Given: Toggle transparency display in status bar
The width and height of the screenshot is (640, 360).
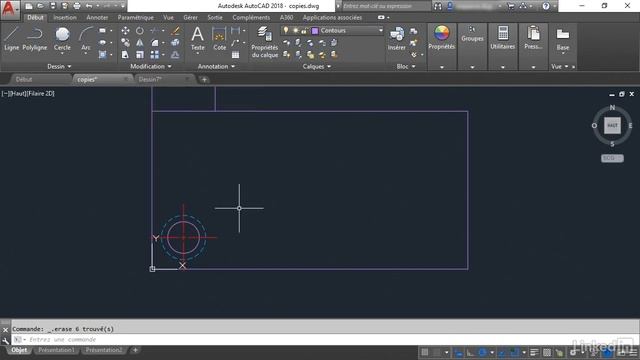Looking at the screenshot, I should pos(547,352).
